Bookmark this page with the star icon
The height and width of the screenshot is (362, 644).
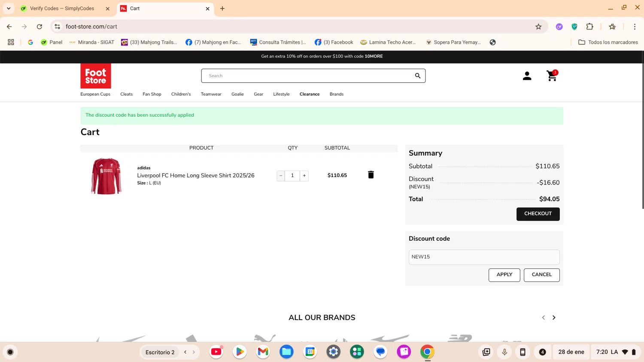click(x=538, y=27)
